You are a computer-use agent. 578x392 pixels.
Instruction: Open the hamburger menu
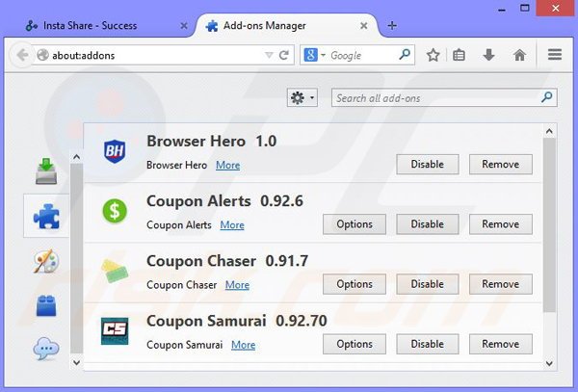click(555, 55)
